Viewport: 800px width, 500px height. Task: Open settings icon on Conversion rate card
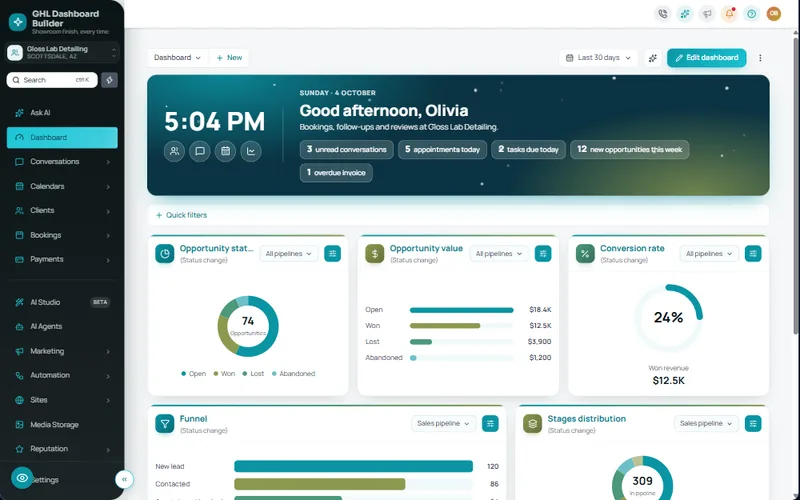[x=753, y=254]
